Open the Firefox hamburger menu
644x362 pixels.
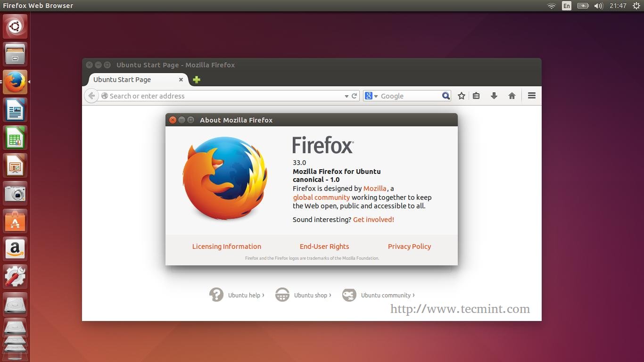(x=532, y=96)
